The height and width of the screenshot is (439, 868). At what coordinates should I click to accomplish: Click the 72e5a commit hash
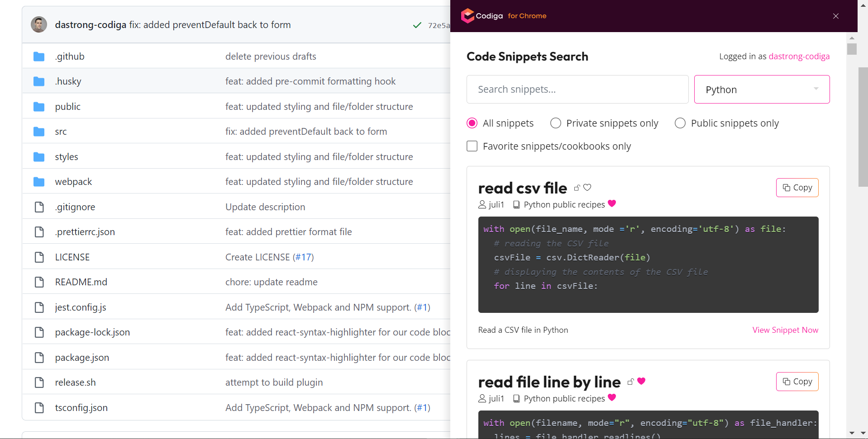(439, 25)
